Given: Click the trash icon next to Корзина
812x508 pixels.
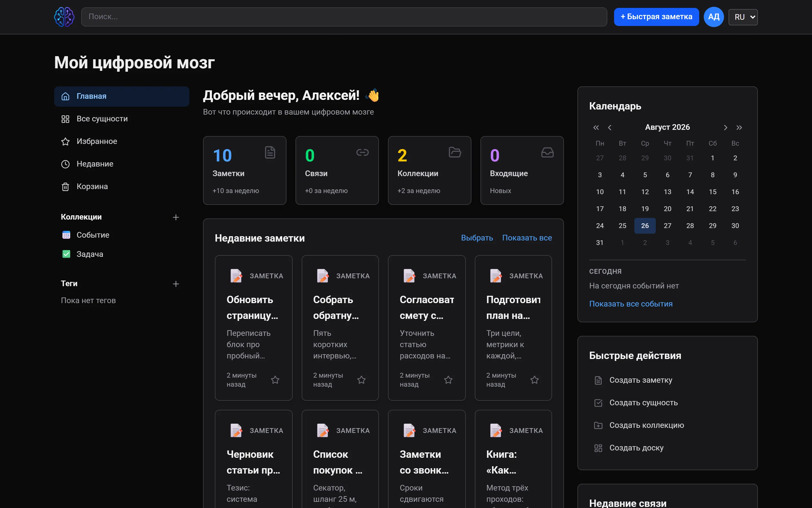Looking at the screenshot, I should [65, 187].
